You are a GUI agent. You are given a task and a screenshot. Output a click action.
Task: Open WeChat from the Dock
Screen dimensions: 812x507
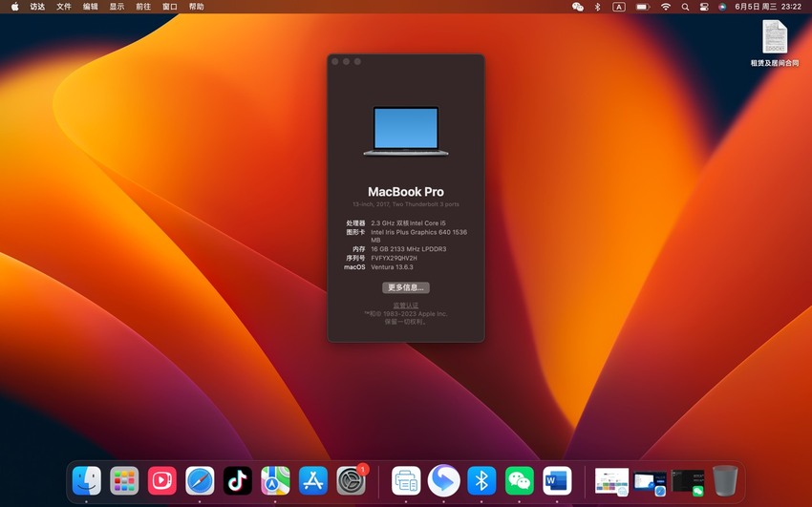(520, 480)
